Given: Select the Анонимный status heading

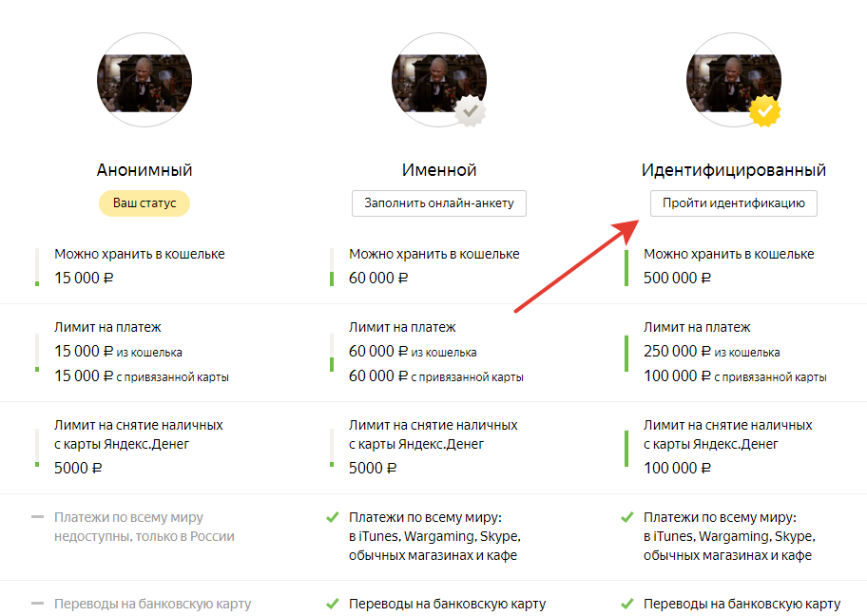Looking at the screenshot, I should click(x=144, y=170).
